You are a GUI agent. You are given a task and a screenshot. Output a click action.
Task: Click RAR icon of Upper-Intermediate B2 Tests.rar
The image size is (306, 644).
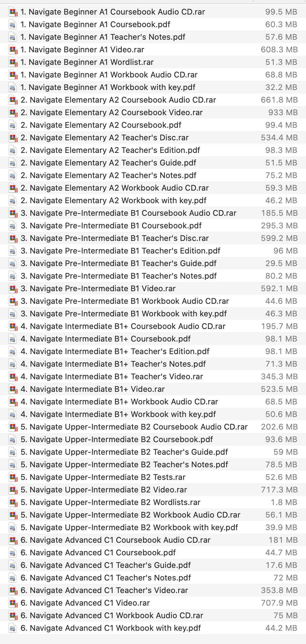click(13, 478)
